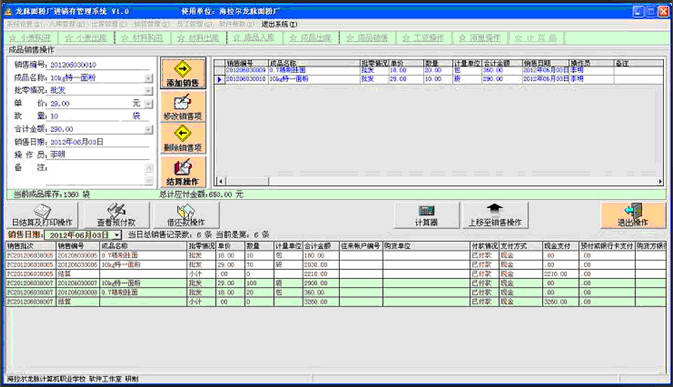Click left arrow of upper grid horizontal scrollbar
673x387 pixels.
point(220,181)
